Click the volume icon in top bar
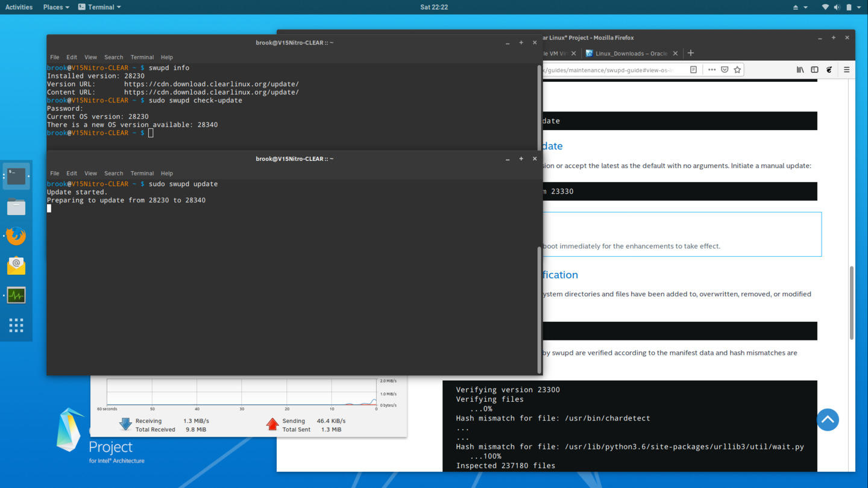The image size is (868, 488). pos(837,7)
